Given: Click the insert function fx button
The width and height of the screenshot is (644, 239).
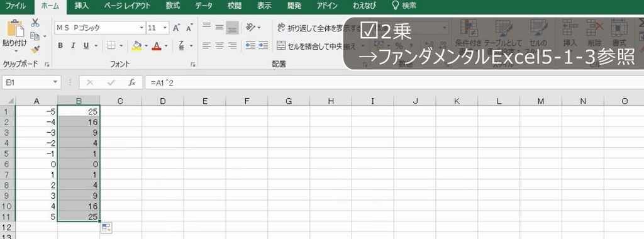Looking at the screenshot, I should 132,82.
